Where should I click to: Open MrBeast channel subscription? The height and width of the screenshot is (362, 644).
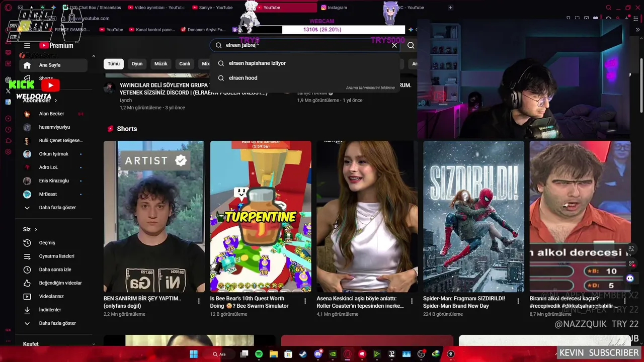coord(53,194)
